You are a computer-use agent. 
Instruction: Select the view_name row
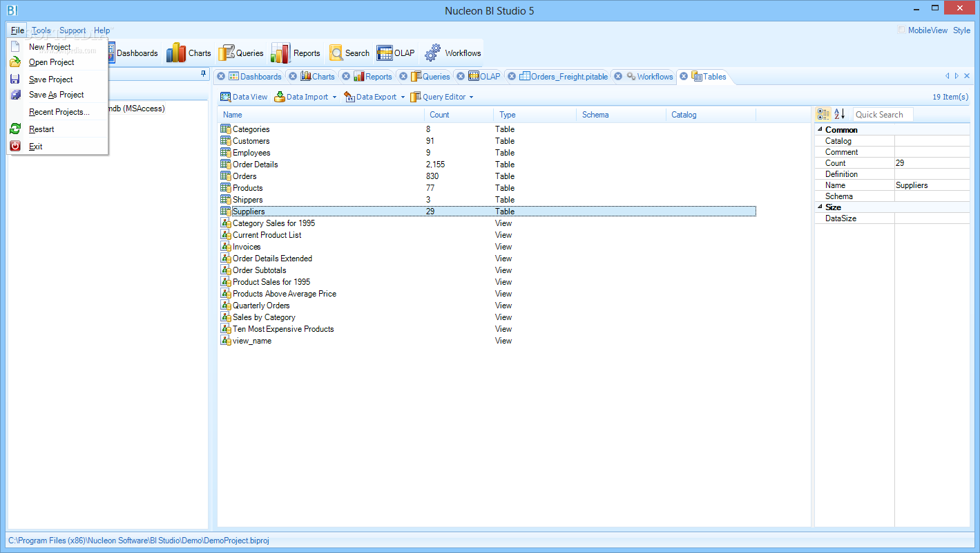tap(488, 341)
